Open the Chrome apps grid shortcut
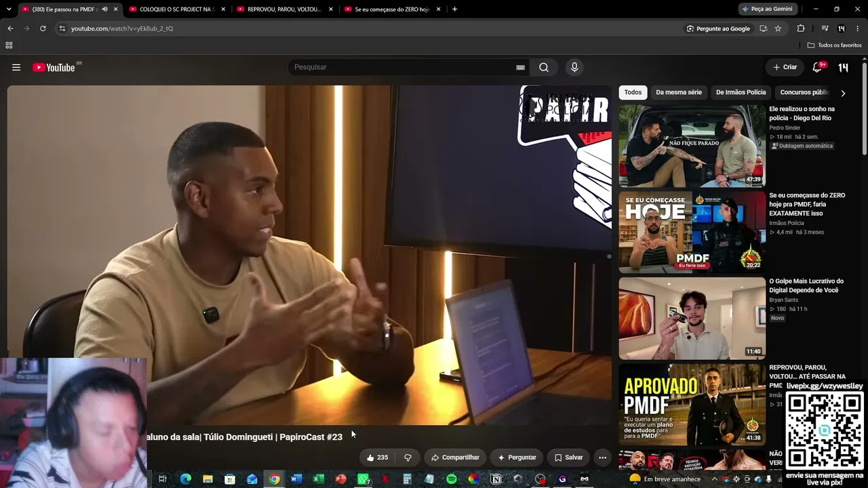The image size is (868, 488). coord(9,45)
